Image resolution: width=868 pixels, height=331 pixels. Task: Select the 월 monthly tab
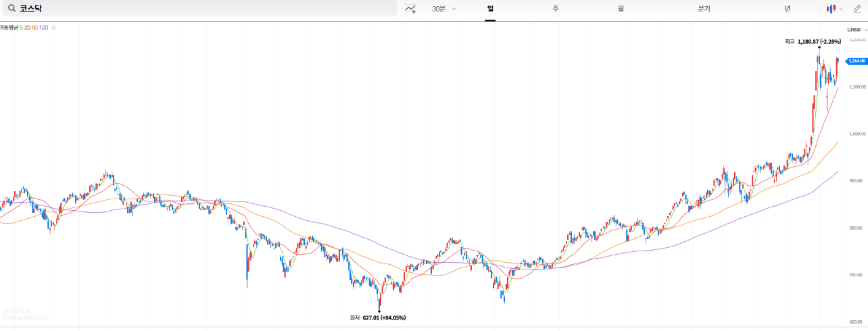pyautogui.click(x=620, y=9)
